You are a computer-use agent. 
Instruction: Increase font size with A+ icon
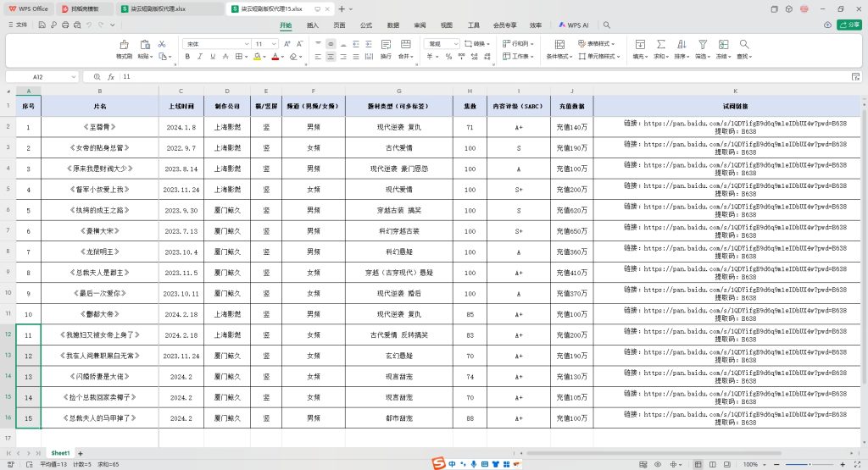(x=287, y=44)
